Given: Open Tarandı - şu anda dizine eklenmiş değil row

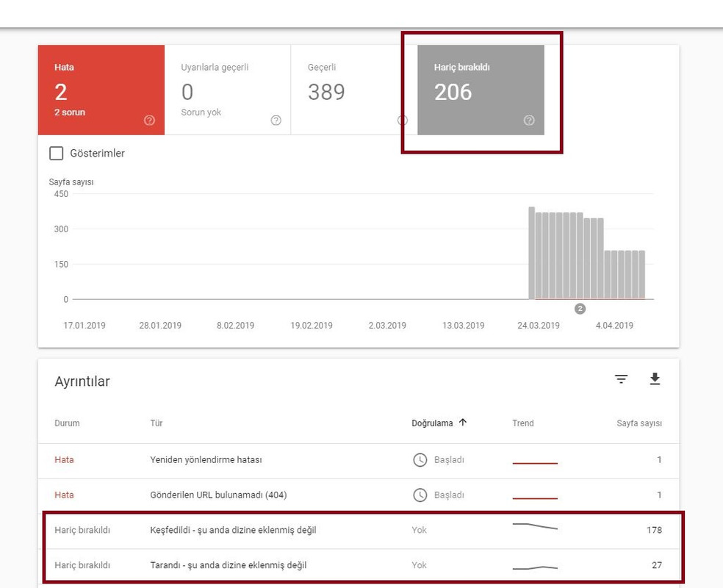Looking at the screenshot, I should tap(359, 567).
